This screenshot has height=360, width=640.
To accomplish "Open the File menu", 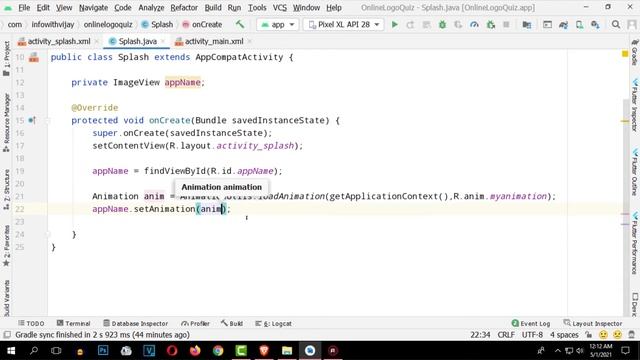I will [24, 8].
